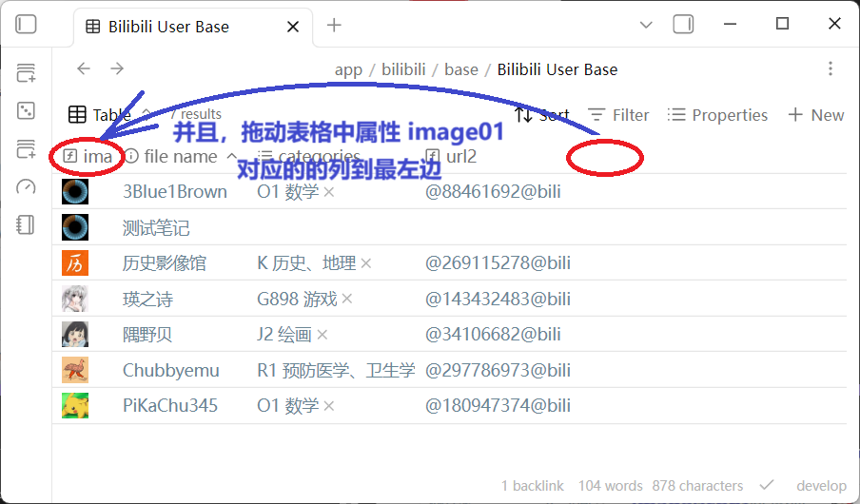The width and height of the screenshot is (860, 504).
Task: Open random note with dice icon
Action: pyautogui.click(x=26, y=110)
